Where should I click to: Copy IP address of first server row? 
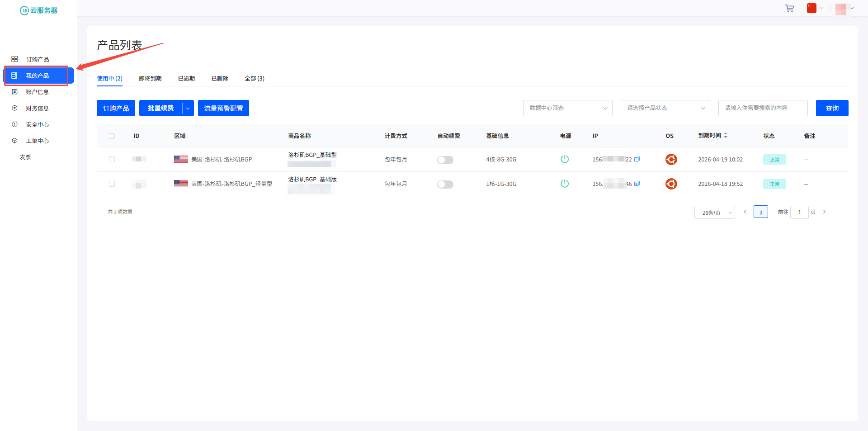click(x=637, y=159)
